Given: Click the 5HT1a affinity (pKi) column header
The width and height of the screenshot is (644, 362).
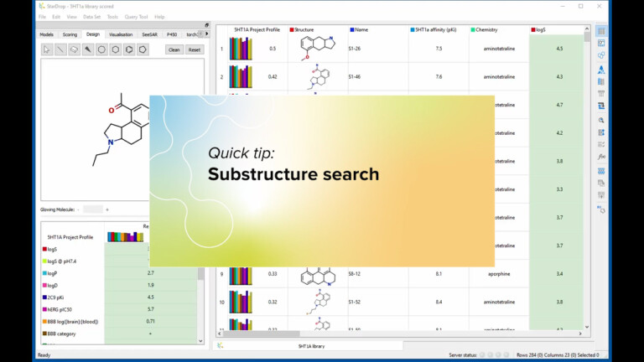Looking at the screenshot, I should tap(438, 29).
